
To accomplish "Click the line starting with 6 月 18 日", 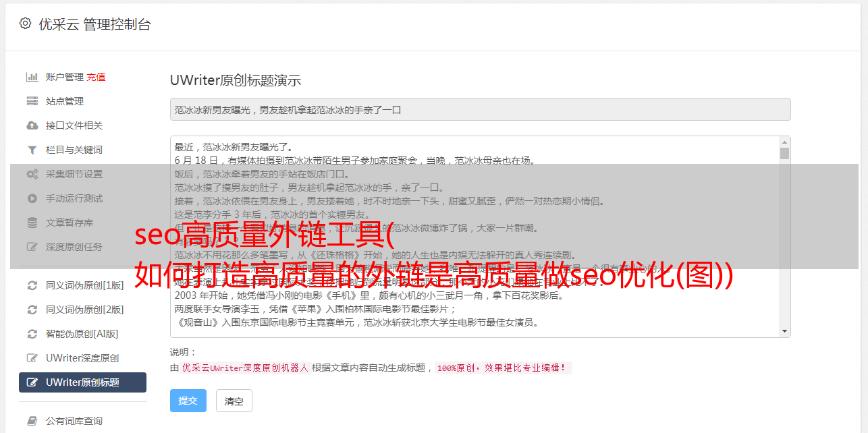I will [354, 161].
